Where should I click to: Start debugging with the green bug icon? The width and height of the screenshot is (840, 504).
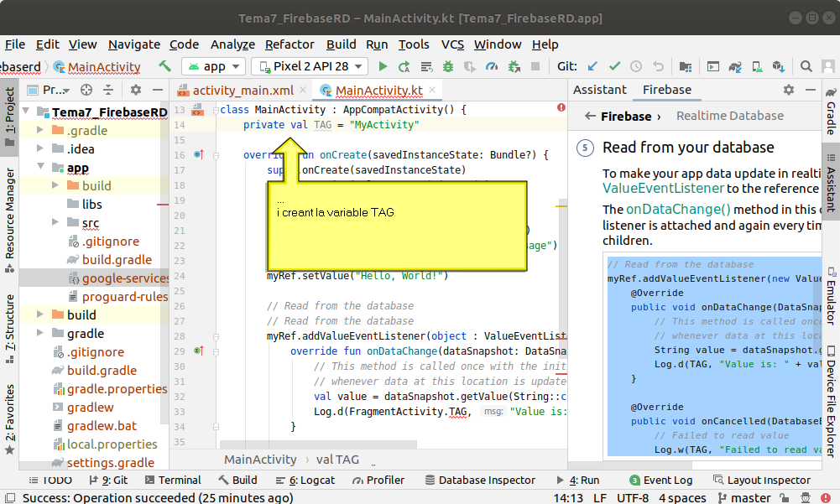[448, 66]
